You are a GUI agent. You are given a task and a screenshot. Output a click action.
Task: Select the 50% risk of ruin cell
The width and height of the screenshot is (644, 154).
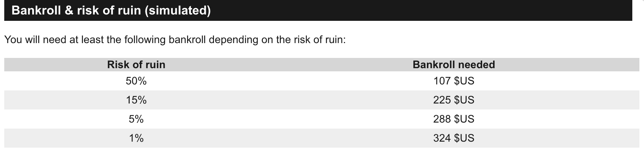pos(136,81)
